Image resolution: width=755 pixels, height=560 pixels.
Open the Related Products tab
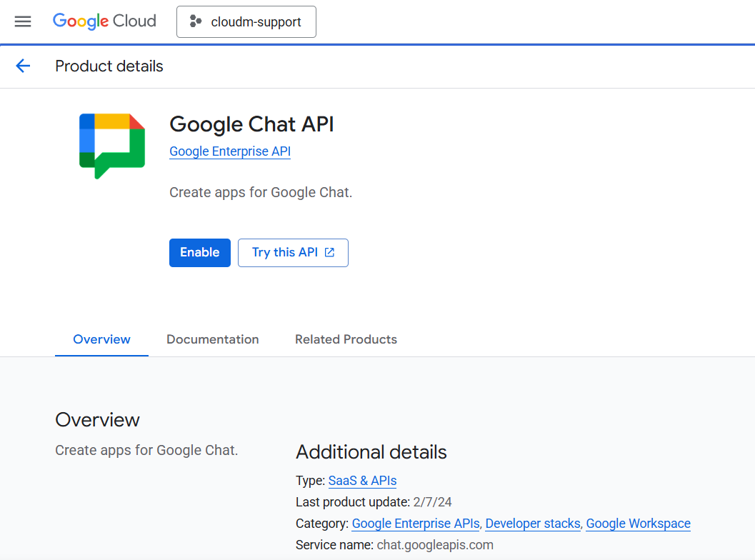tap(346, 339)
